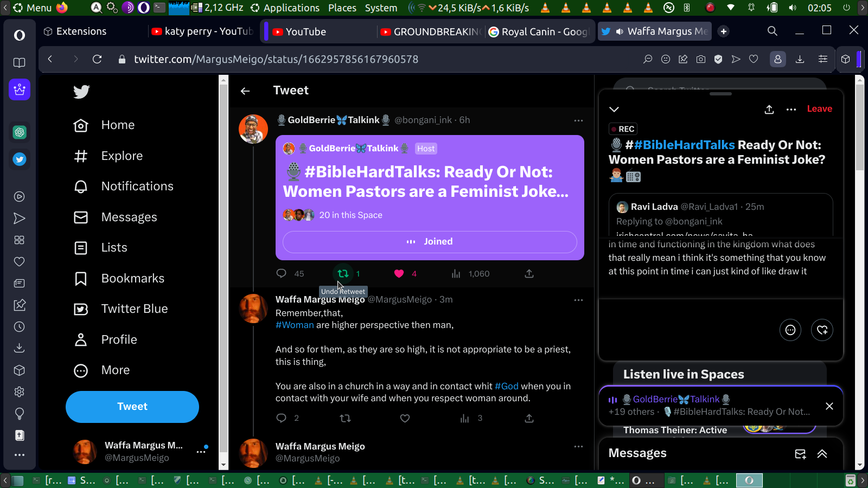Screen dimensions: 868x488
Task: Open Space more options menu
Action: coord(792,110)
